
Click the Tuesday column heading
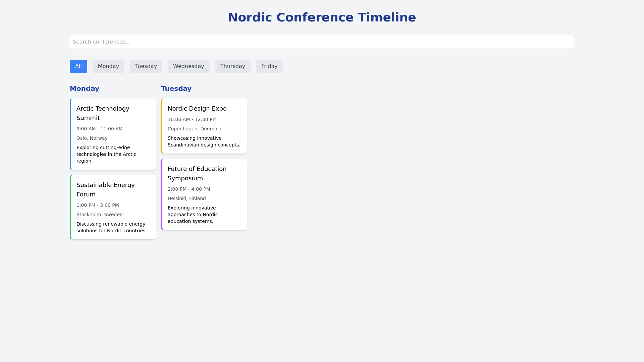click(x=176, y=88)
